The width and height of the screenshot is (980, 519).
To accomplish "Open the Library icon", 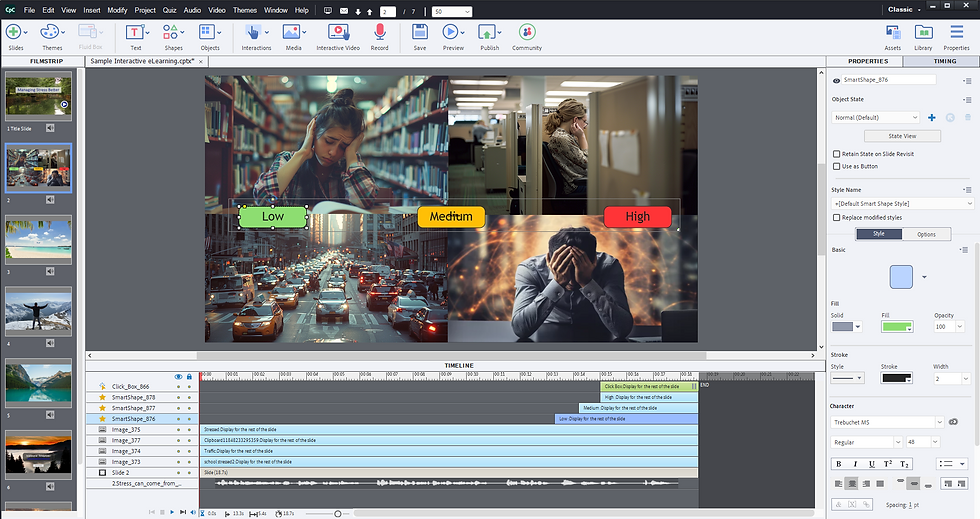I will (923, 32).
